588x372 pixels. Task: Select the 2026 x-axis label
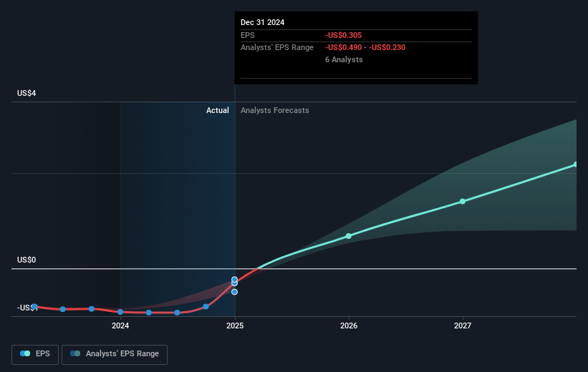coord(349,325)
